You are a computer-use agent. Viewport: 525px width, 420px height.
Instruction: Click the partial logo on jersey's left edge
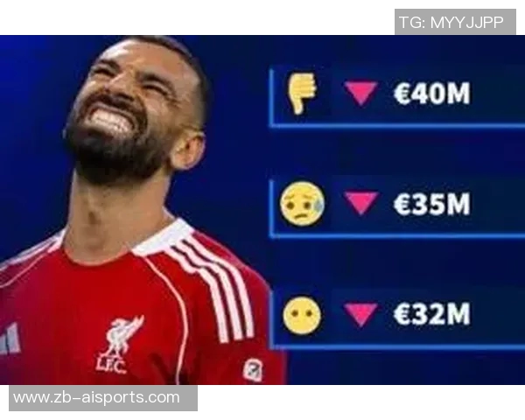pyautogui.click(x=10, y=340)
